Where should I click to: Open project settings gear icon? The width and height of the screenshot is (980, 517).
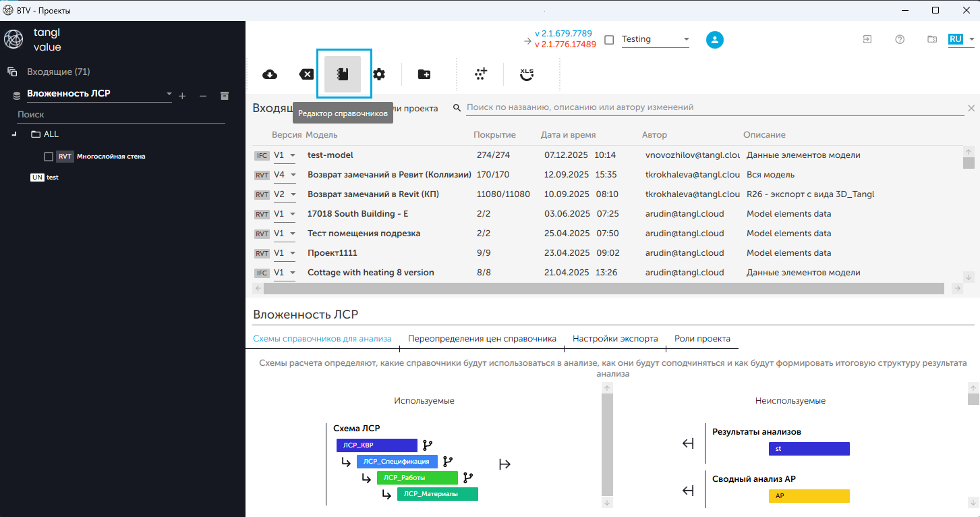pos(379,74)
